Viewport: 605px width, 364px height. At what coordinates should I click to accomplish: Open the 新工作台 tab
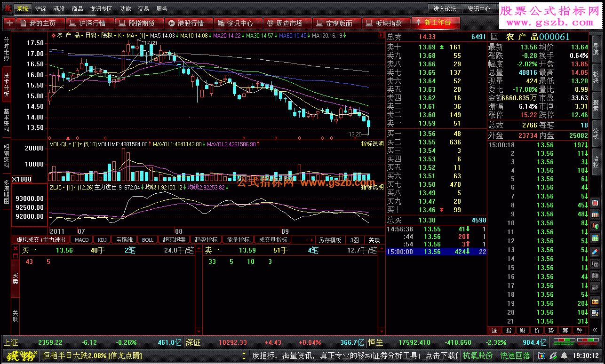pos(436,22)
